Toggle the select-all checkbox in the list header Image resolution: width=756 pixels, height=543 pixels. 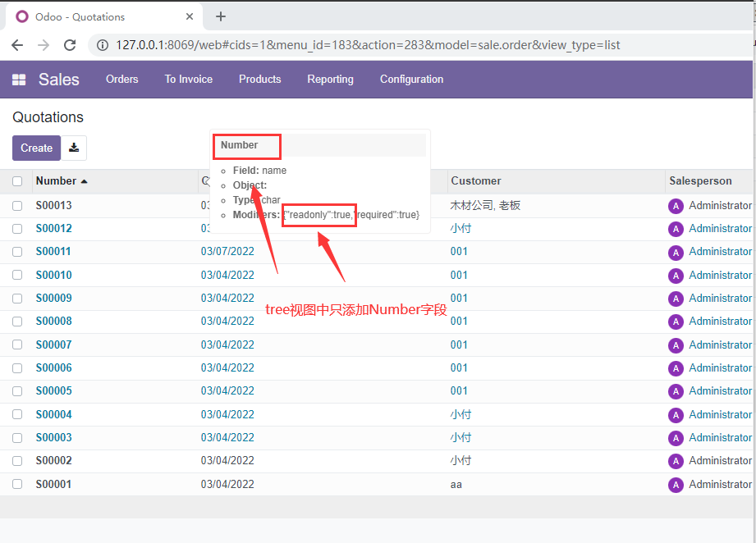pyautogui.click(x=17, y=180)
